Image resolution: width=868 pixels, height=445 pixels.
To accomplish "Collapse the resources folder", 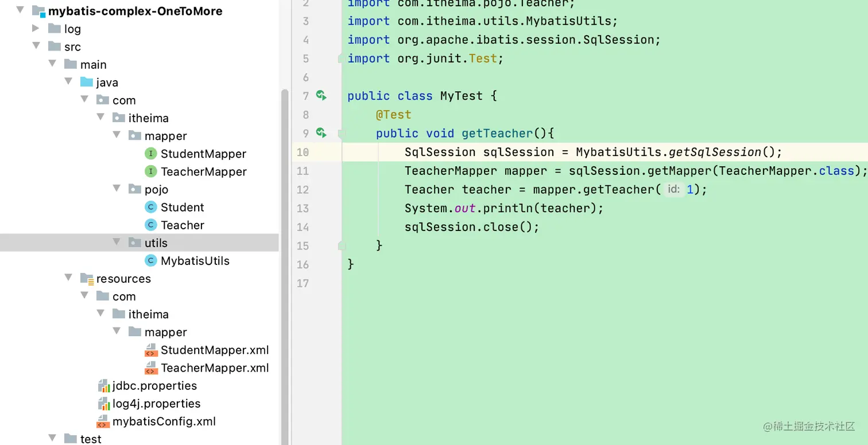I will (69, 278).
